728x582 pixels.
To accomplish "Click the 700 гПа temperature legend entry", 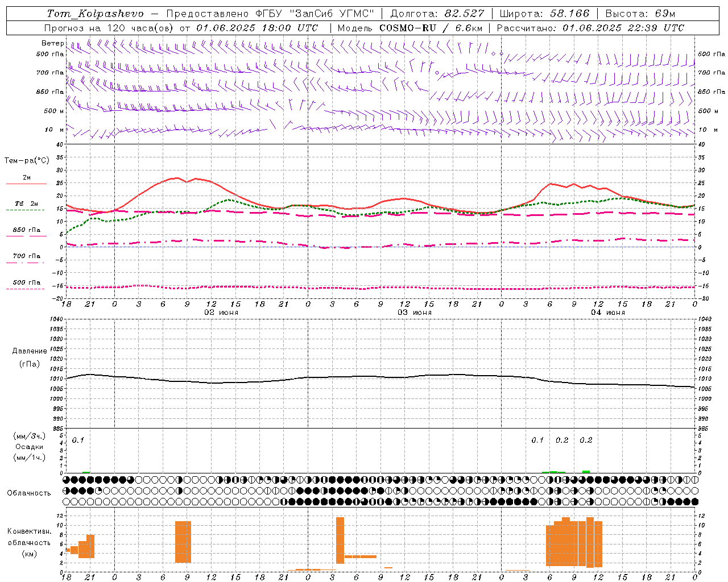I will [x=26, y=256].
